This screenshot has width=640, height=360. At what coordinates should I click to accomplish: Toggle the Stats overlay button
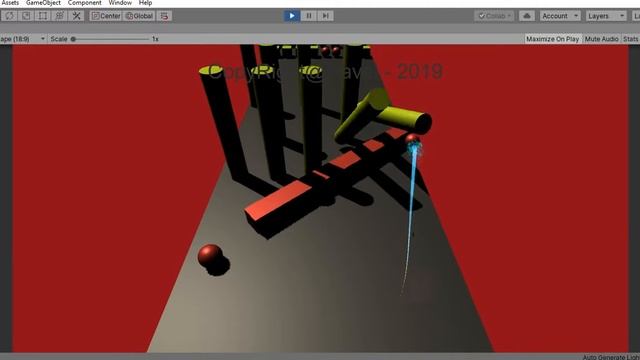(x=631, y=39)
